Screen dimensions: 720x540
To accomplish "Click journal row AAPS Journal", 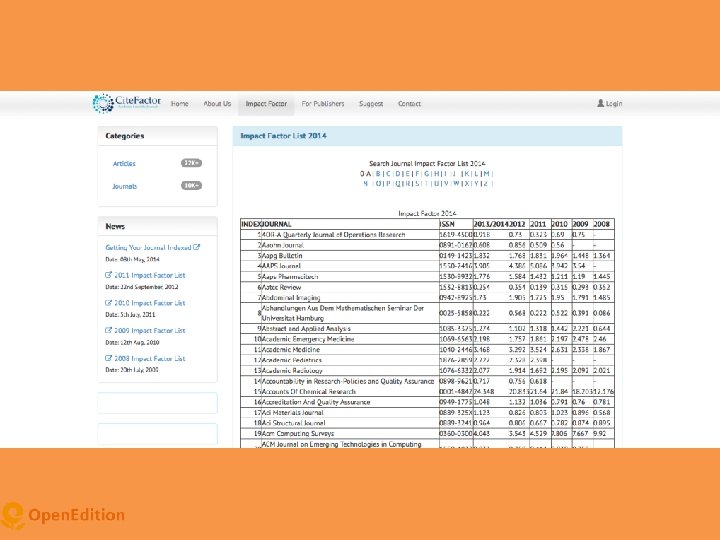I will pos(427,266).
